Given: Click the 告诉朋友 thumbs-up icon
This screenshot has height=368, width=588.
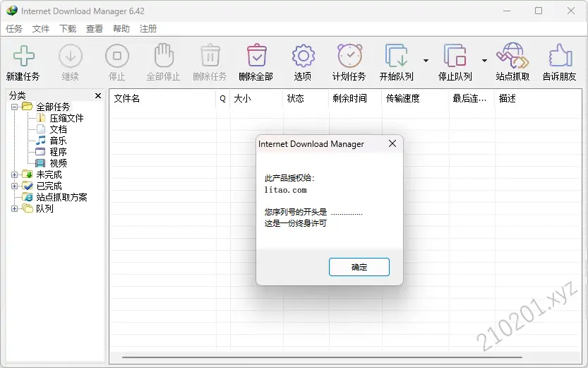Looking at the screenshot, I should pos(560,56).
